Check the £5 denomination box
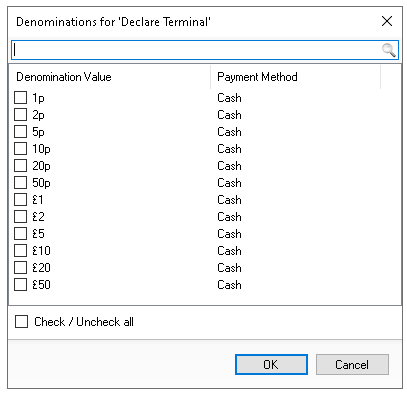The height and width of the screenshot is (393, 407). tap(21, 234)
